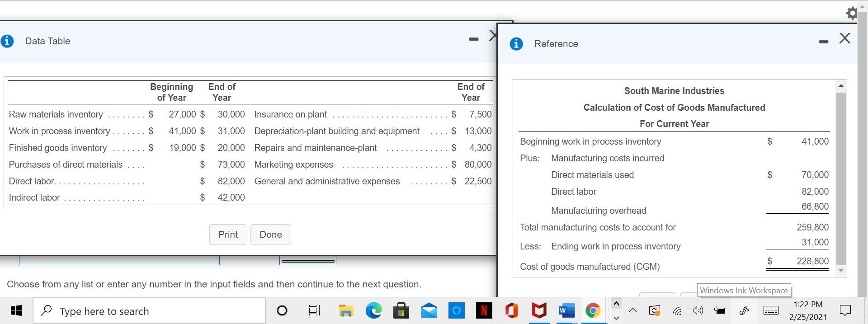Click the Indirect labor value 42,000
Viewport: 868px width, 324px height.
pos(231,197)
